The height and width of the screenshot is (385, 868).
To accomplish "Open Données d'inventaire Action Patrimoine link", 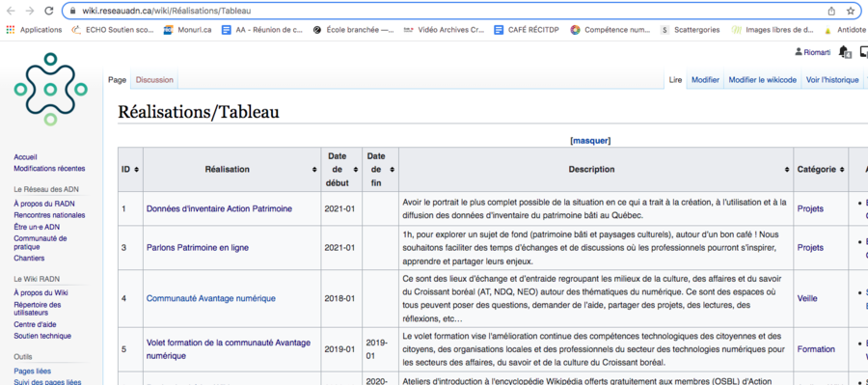I will 219,208.
